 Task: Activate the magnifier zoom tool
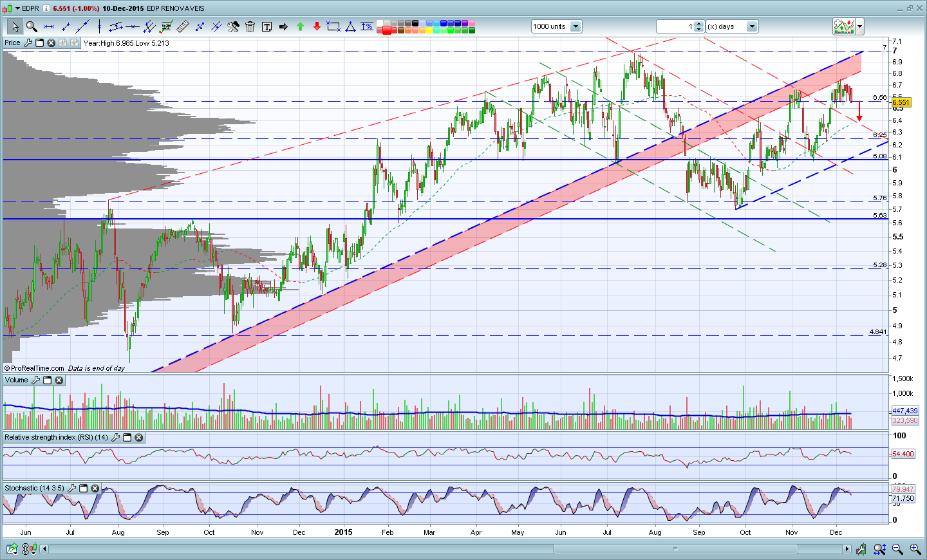pos(32,26)
